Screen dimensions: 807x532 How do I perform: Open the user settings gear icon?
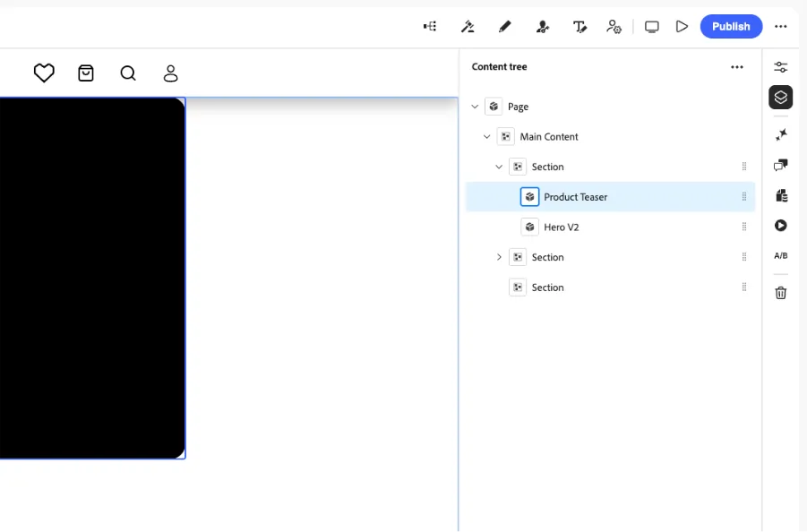pos(614,26)
